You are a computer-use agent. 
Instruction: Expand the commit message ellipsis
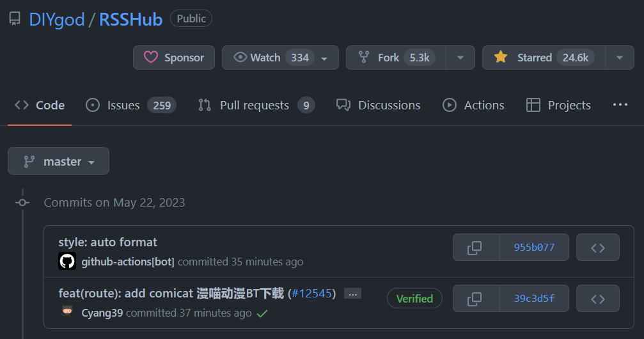(352, 294)
